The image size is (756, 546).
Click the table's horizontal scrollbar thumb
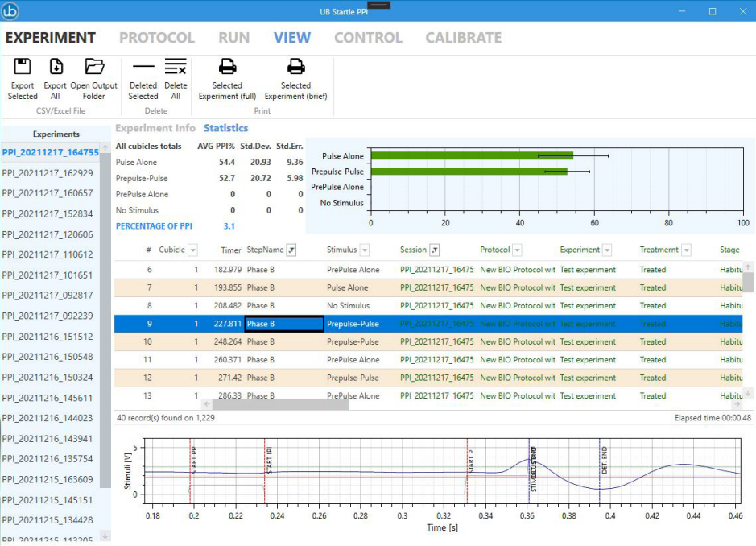pos(280,404)
